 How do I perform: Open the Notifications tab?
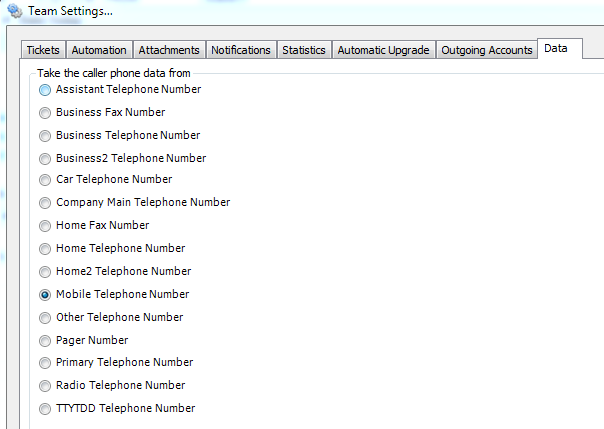241,50
